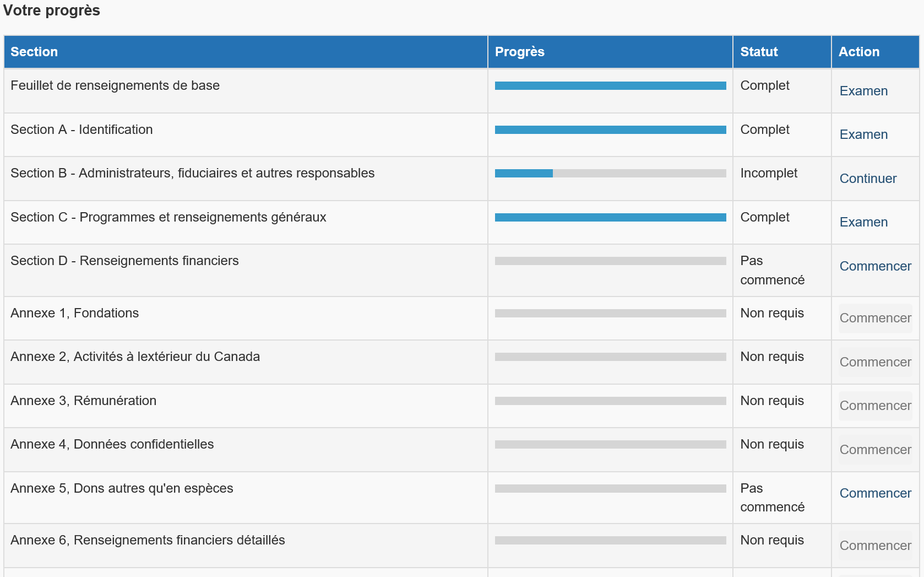Click the Statut column header
The image size is (924, 577).
[x=758, y=52]
